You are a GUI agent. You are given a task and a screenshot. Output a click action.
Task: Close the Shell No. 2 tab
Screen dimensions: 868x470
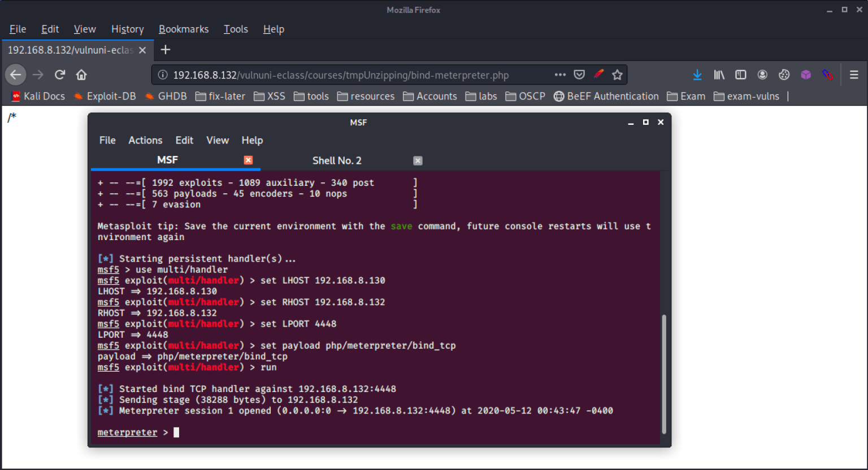tap(418, 160)
